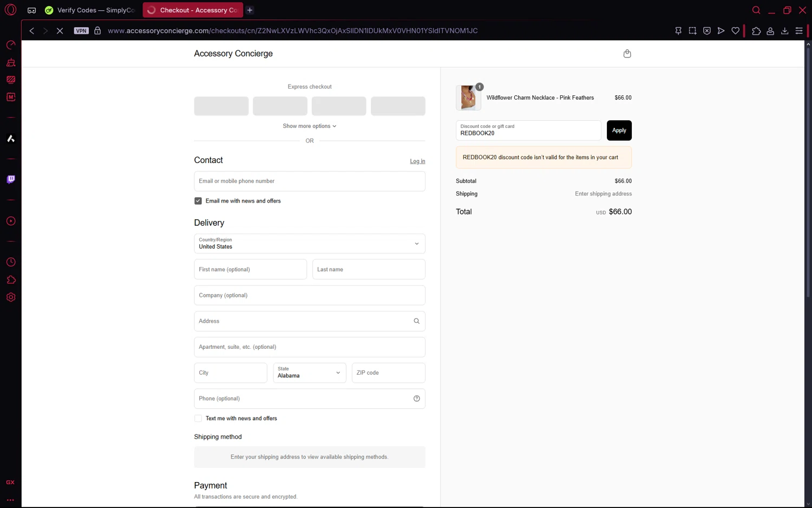Check Text me with news and offers
Screen dimensions: 812x508
tap(198, 419)
